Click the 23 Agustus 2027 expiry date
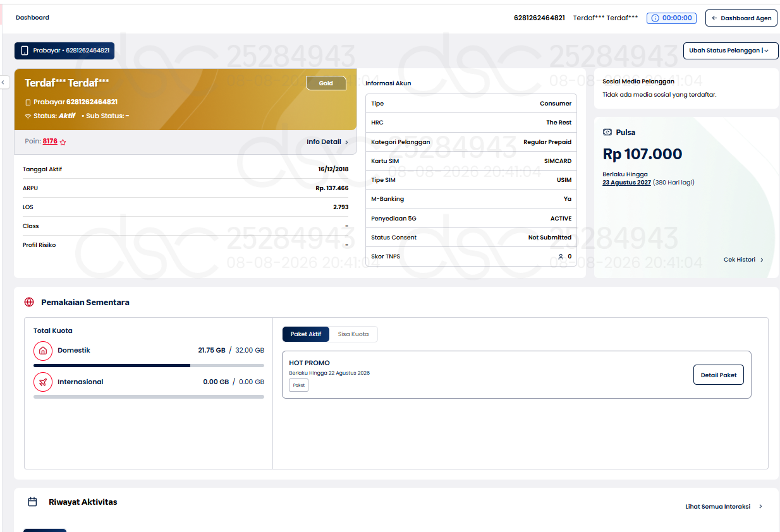780x532 pixels. click(626, 183)
